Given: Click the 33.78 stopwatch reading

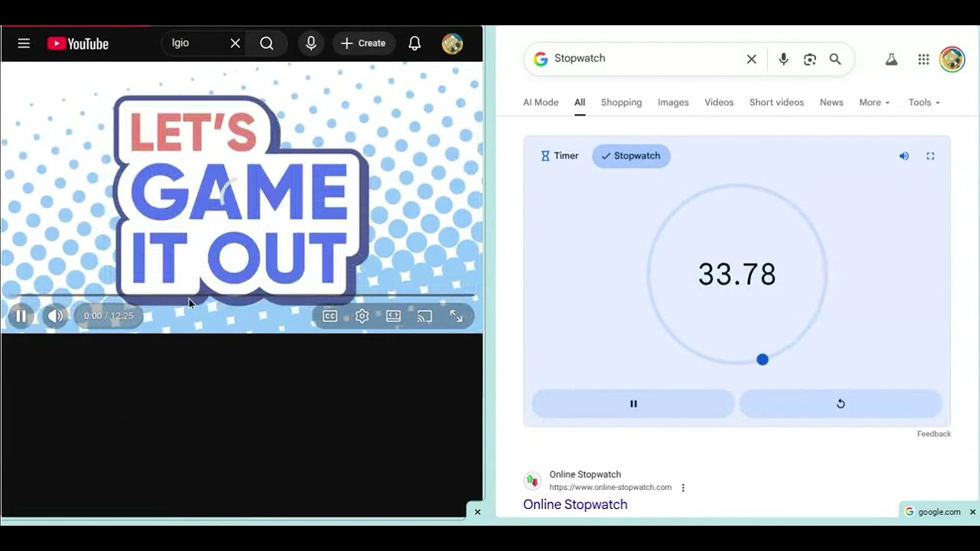Looking at the screenshot, I should pyautogui.click(x=737, y=275).
